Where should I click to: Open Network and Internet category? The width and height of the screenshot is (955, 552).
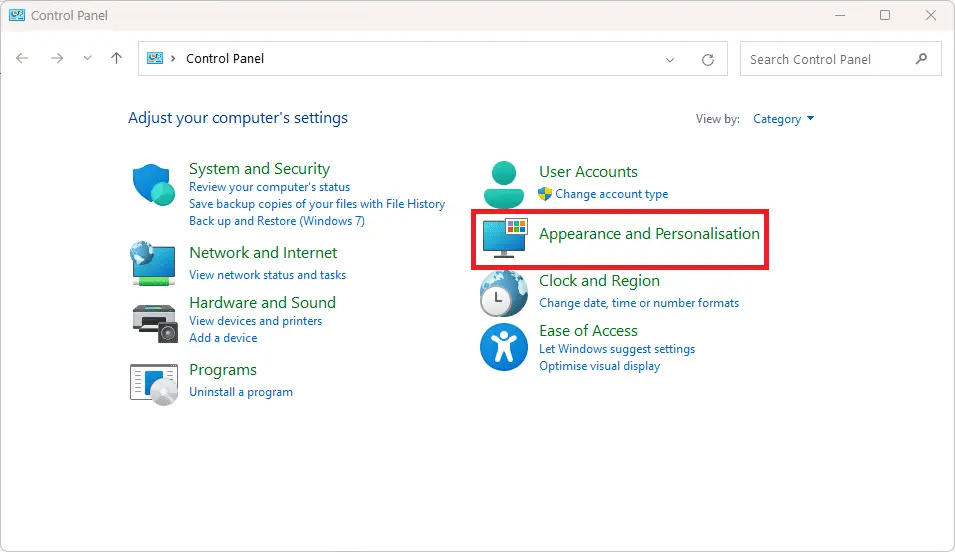click(263, 253)
